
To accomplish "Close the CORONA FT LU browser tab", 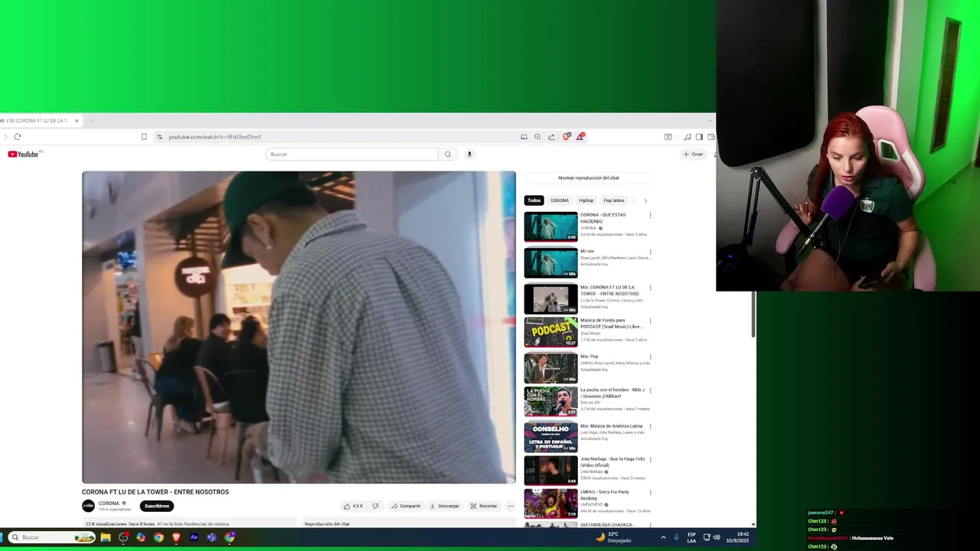I will click(x=77, y=121).
